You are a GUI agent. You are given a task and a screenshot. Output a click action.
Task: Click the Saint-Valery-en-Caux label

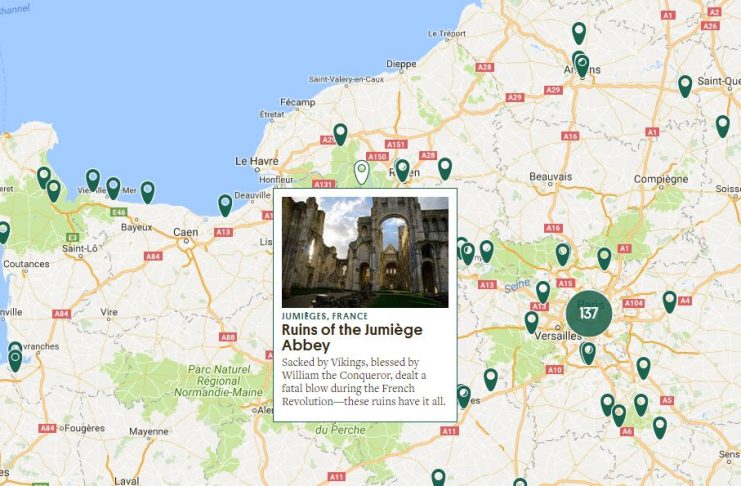coord(346,79)
